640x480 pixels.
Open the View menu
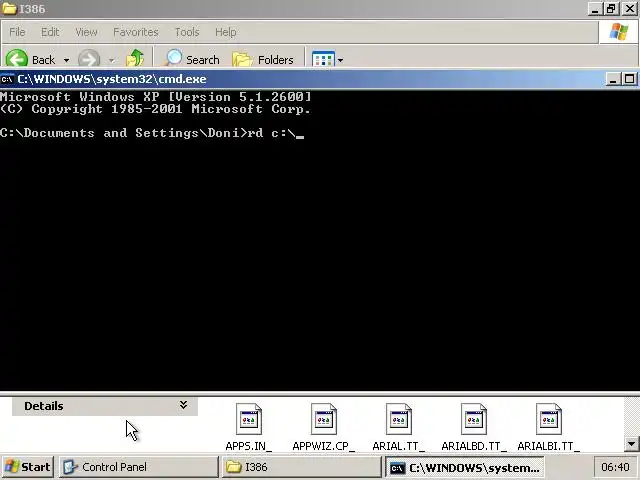point(87,32)
